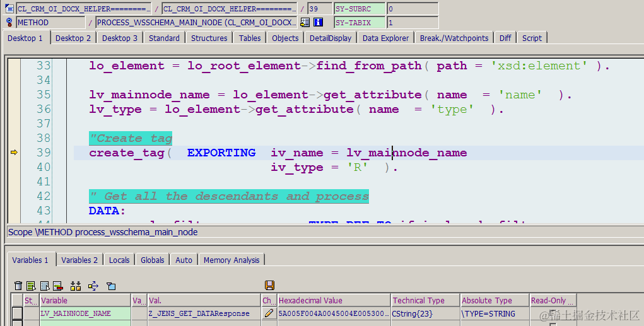Click the "Create tag comment on line 38
Viewport: 644px width, 326px height.
coord(131,138)
